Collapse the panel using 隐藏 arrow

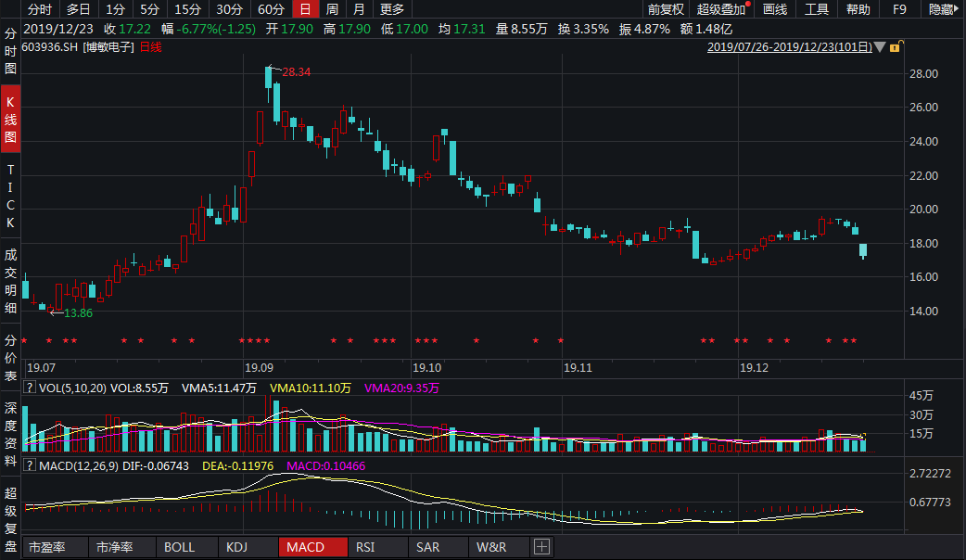point(944,9)
